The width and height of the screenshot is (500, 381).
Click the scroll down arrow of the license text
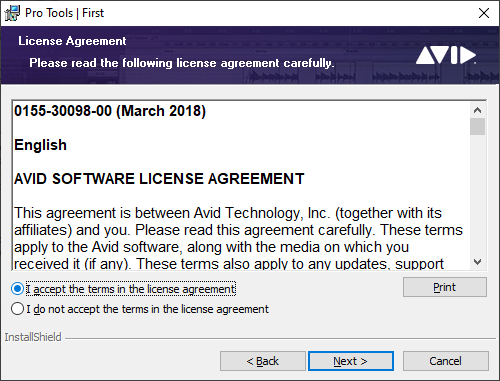click(x=477, y=262)
